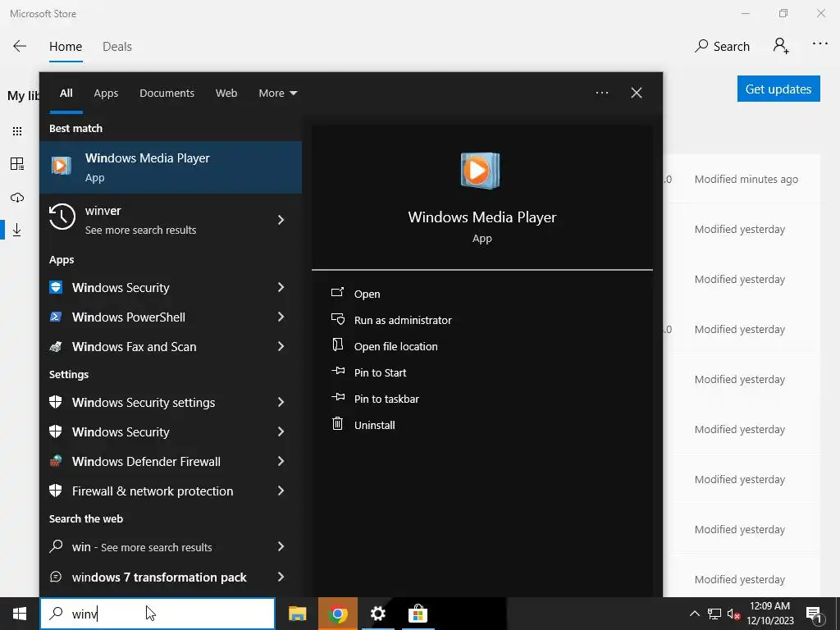Click the Open action icon

point(337,293)
